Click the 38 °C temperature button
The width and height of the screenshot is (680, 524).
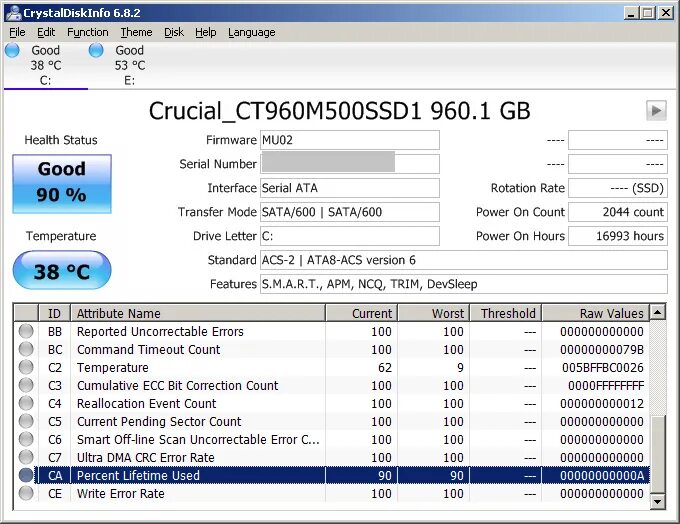point(62,270)
